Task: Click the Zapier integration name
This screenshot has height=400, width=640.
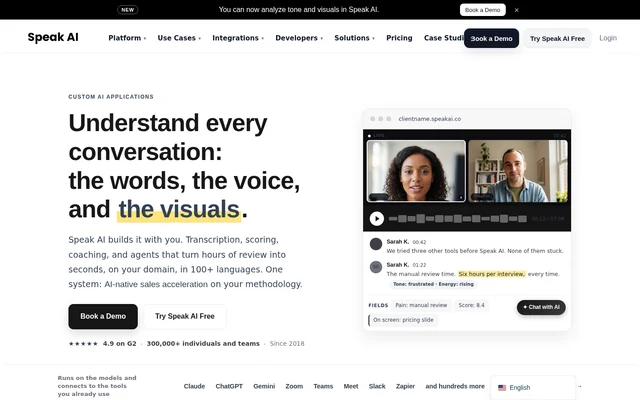Action: click(x=405, y=386)
